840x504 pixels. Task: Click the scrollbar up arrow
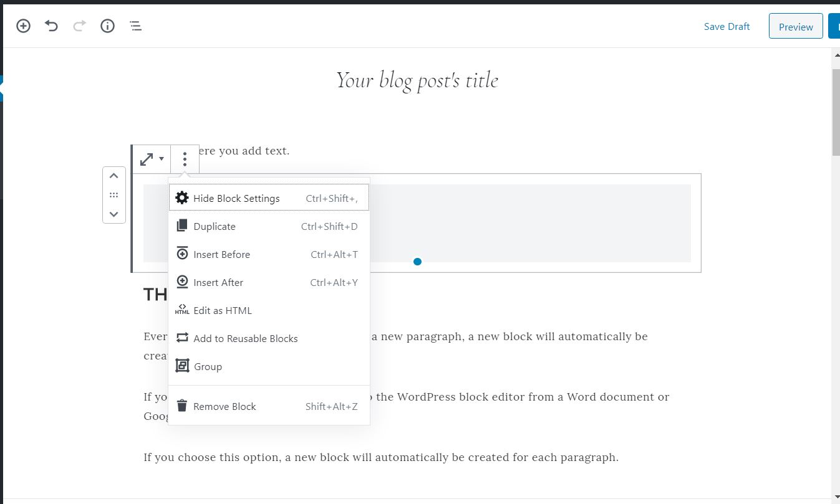pyautogui.click(x=836, y=55)
